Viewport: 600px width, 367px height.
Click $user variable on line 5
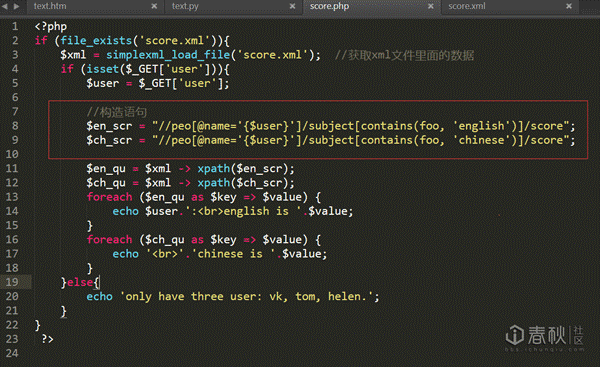tap(103, 83)
